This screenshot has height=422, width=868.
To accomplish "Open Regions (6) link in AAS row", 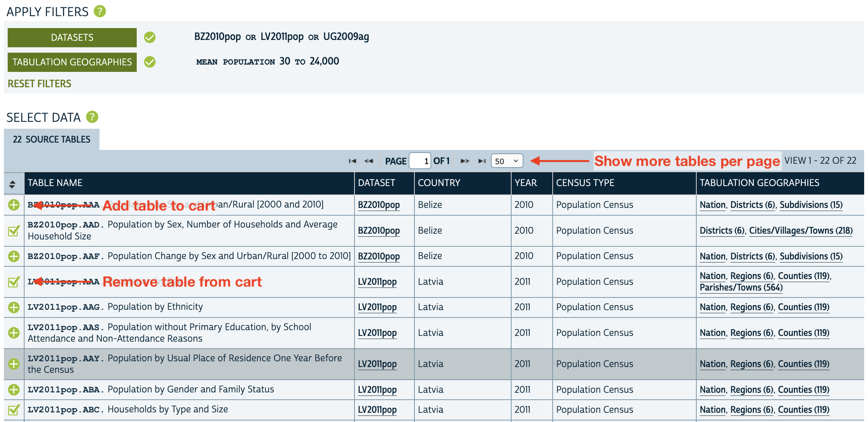I will point(752,333).
